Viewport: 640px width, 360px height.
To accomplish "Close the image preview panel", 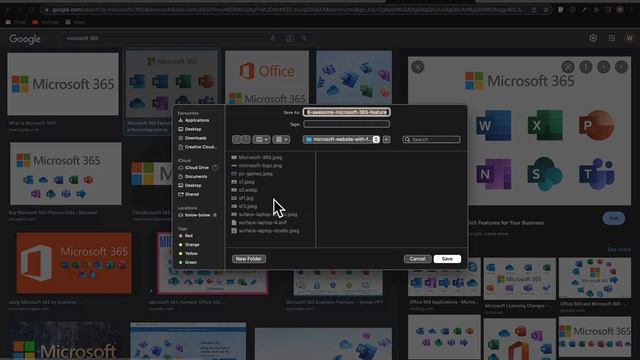I will tap(418, 67).
